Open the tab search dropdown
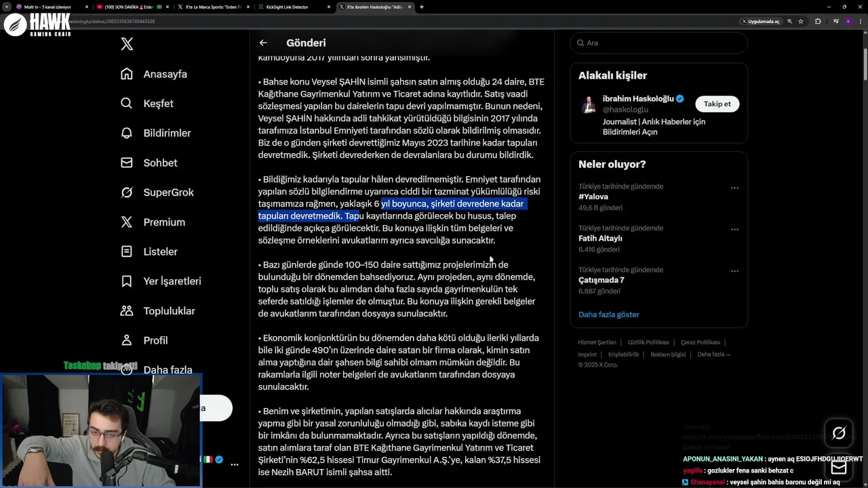This screenshot has width=868, height=488. (6, 7)
